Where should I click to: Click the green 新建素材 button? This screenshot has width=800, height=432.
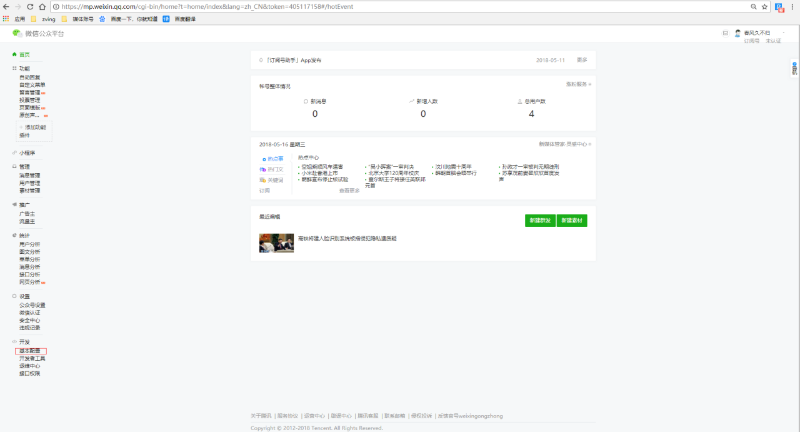pyautogui.click(x=572, y=220)
